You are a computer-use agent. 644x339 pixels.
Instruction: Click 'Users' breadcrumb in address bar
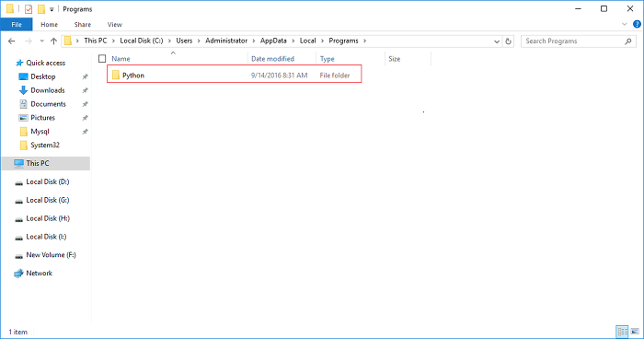184,41
